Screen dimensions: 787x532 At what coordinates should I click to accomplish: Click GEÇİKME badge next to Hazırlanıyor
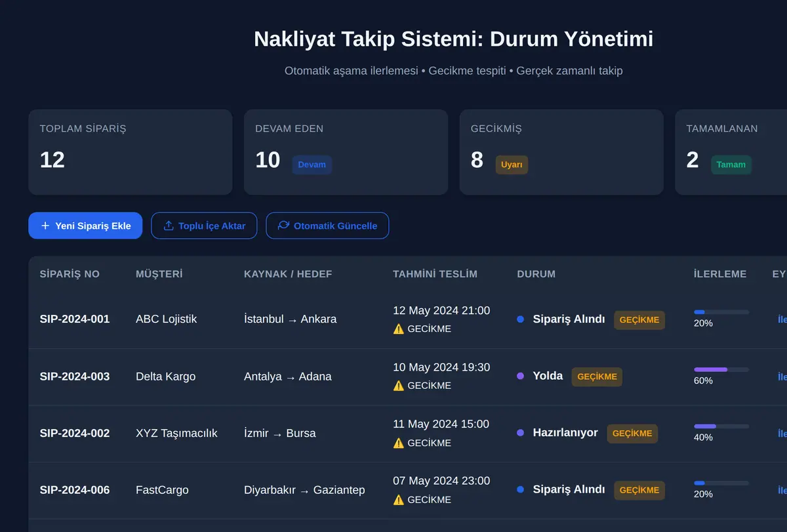pos(632,434)
